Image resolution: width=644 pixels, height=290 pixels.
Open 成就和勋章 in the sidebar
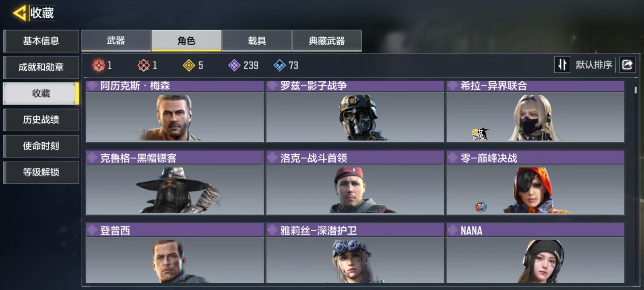click(41, 67)
